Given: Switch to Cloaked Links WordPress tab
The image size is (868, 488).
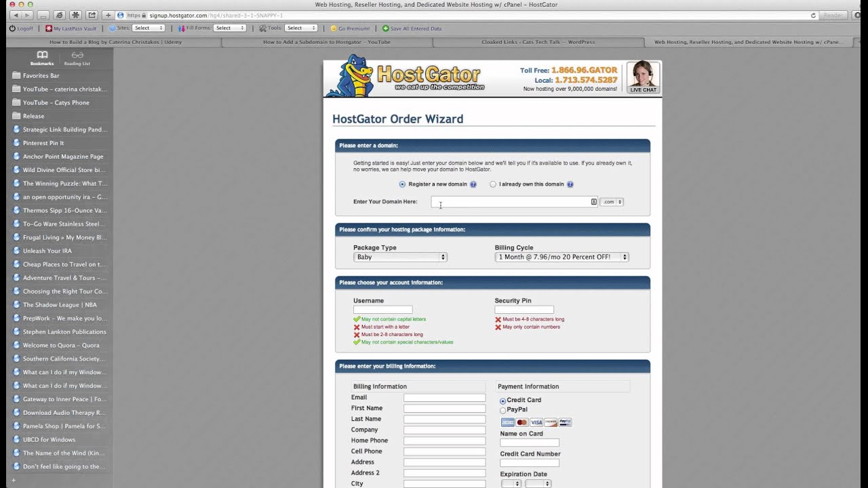Looking at the screenshot, I should tap(538, 42).
